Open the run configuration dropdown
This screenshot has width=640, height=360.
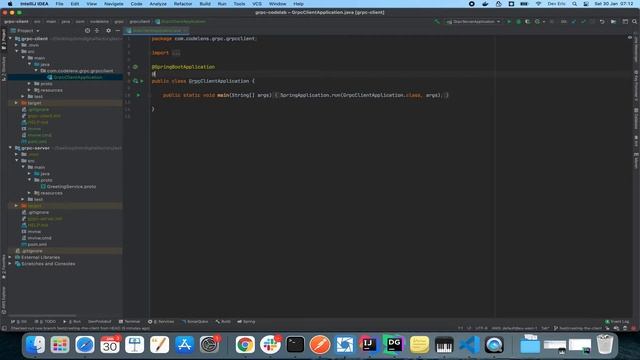click(473, 22)
